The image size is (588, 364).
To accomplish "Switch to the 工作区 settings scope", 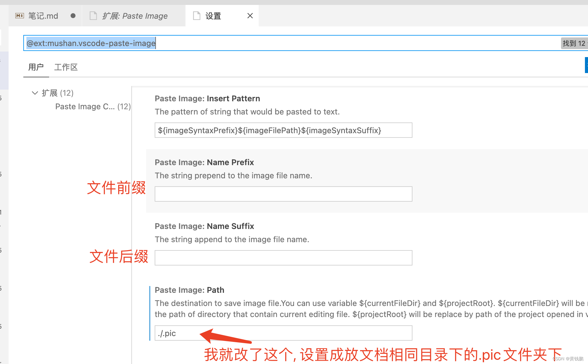I will coord(66,67).
